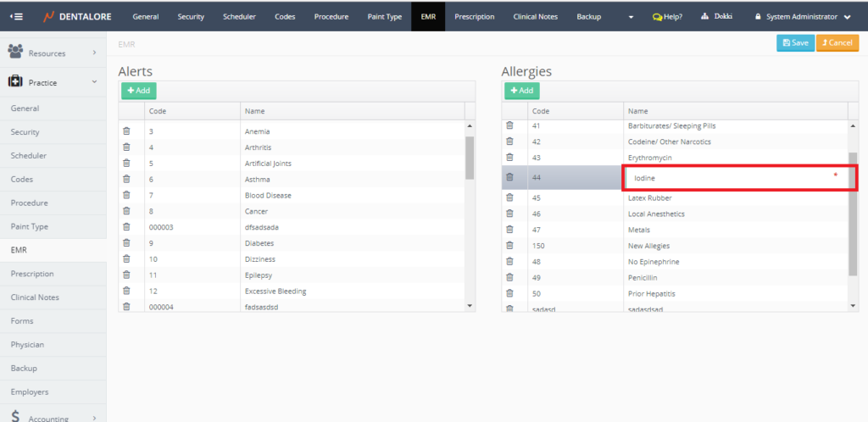Click the DENTALORE logo
Image resolution: width=868 pixels, height=422 pixels.
pos(75,16)
